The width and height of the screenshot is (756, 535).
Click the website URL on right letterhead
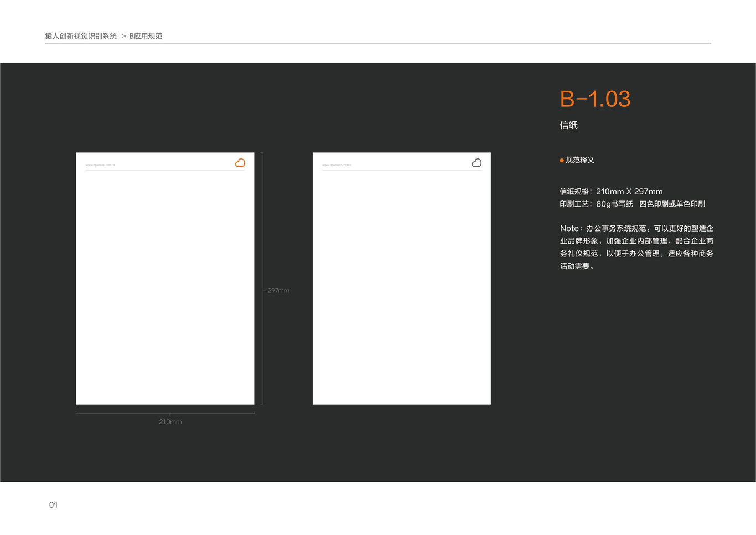tap(336, 165)
